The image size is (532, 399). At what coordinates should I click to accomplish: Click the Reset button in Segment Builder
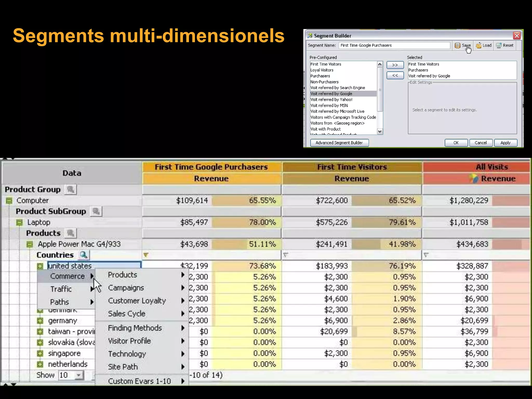pos(504,45)
